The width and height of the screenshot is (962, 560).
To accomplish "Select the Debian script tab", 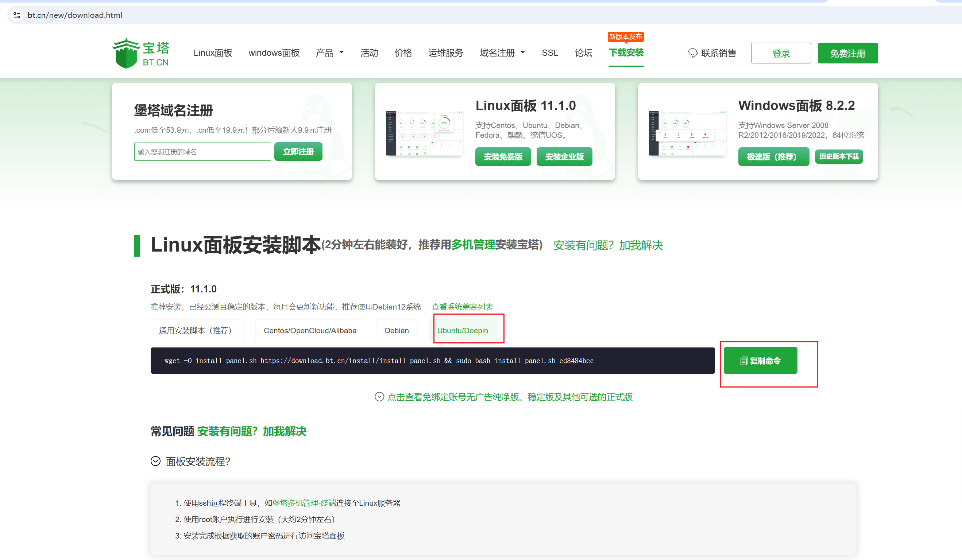I will 397,330.
